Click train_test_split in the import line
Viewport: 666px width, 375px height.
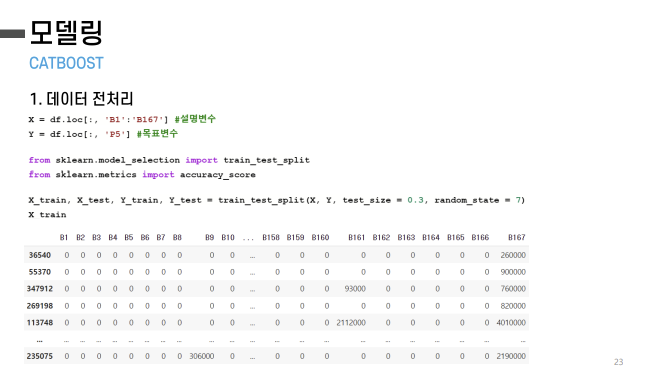[267, 160]
